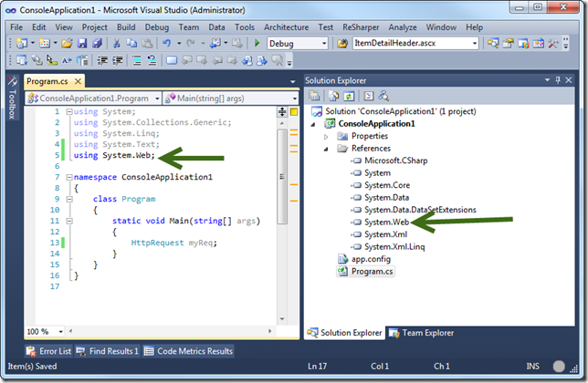
Task: Select app.config in Solution Explorer
Action: 371,259
